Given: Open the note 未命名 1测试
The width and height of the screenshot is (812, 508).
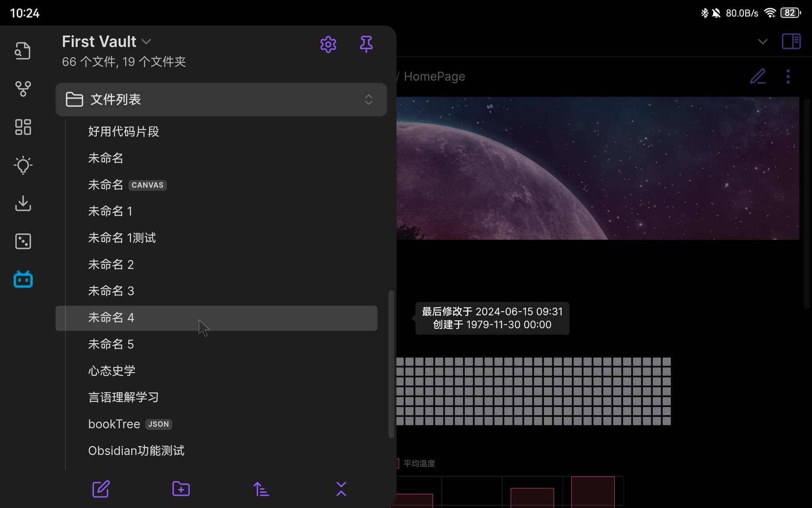Looking at the screenshot, I should pyautogui.click(x=216, y=238).
